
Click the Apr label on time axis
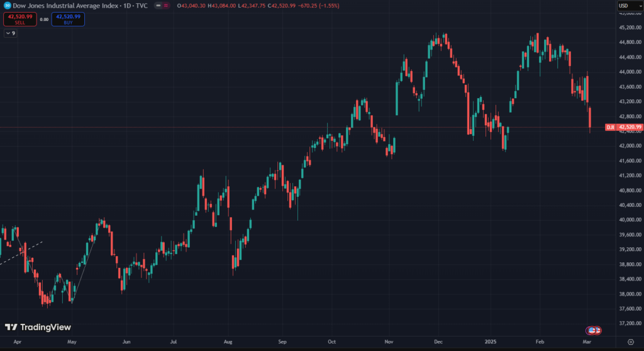coord(17,342)
